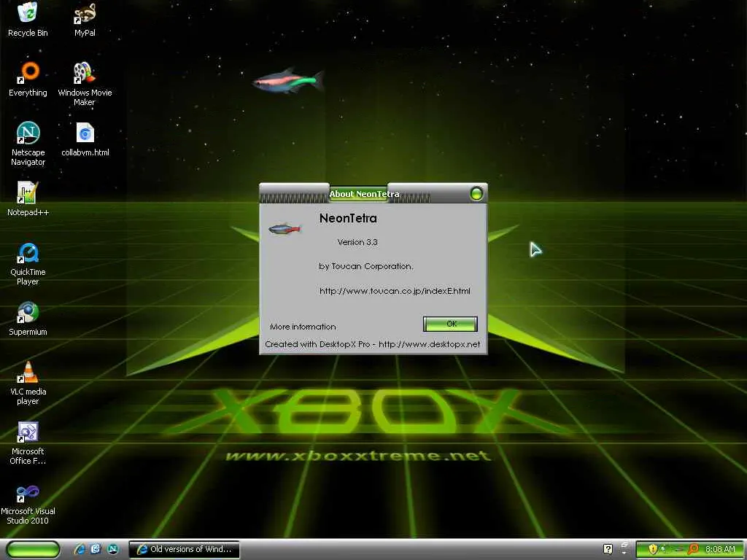Click the swimming neon tetra fish on desktop
The width and height of the screenshot is (747, 560).
coord(289,80)
